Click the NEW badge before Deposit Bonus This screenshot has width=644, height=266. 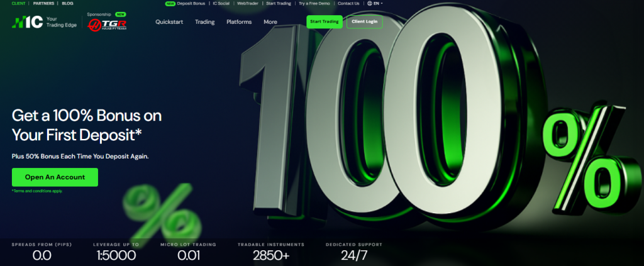click(x=170, y=3)
